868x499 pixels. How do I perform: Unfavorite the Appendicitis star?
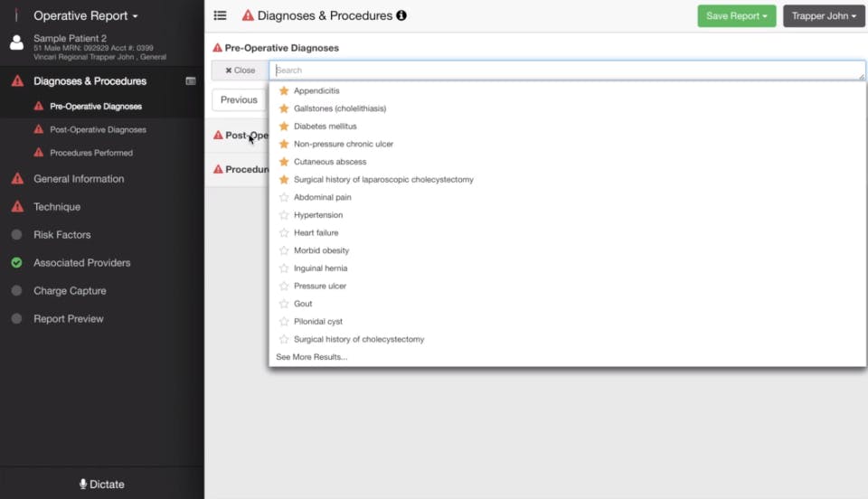[x=284, y=90]
